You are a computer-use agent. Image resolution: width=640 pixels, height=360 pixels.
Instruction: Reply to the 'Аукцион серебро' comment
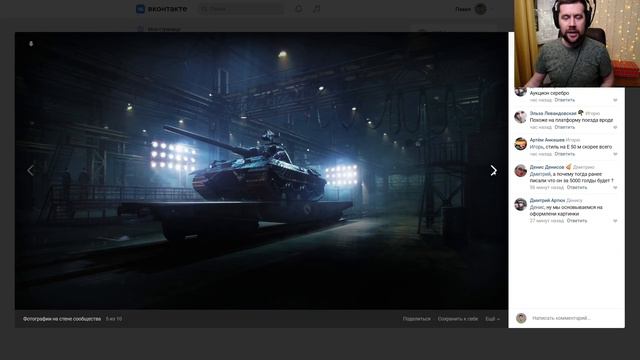(x=564, y=100)
